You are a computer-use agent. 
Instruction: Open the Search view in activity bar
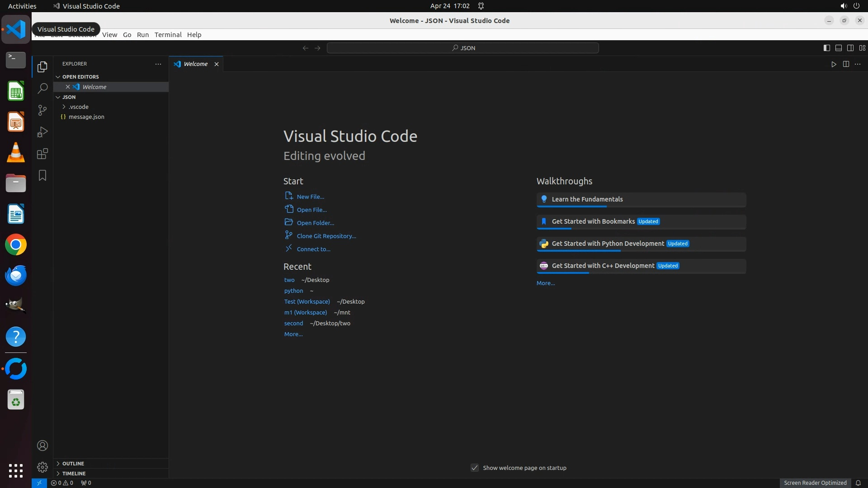coord(42,89)
